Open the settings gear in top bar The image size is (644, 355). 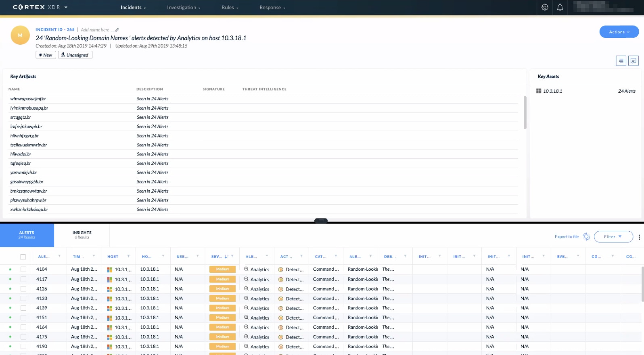tap(545, 7)
